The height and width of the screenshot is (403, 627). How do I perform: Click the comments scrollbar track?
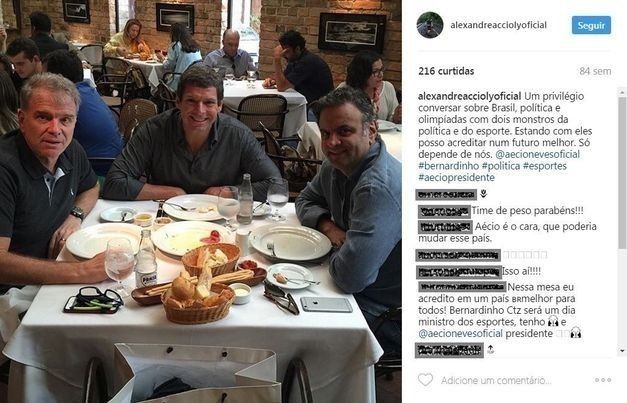(622, 298)
